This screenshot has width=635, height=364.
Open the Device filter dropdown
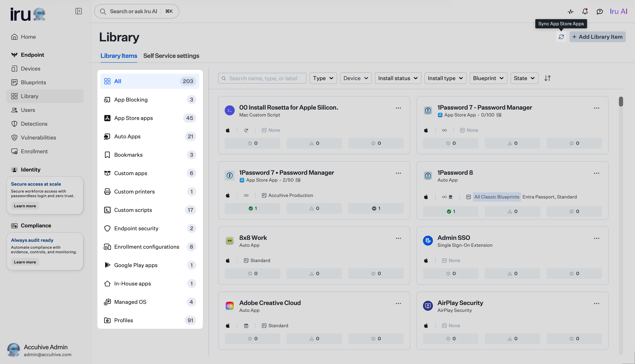[x=355, y=78]
